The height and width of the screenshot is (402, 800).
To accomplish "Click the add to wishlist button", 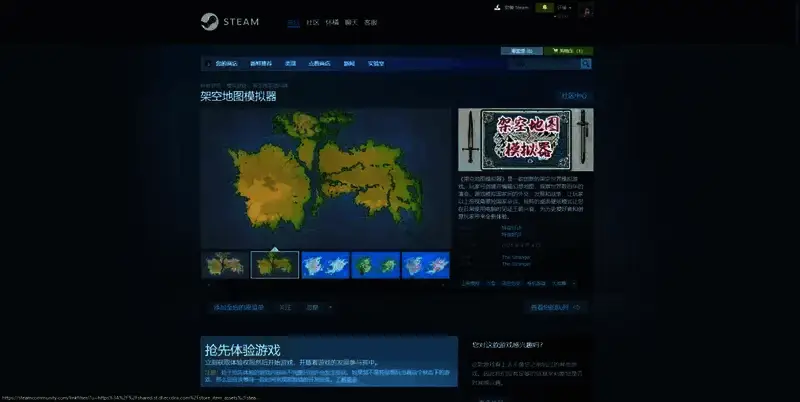I will click(x=239, y=308).
